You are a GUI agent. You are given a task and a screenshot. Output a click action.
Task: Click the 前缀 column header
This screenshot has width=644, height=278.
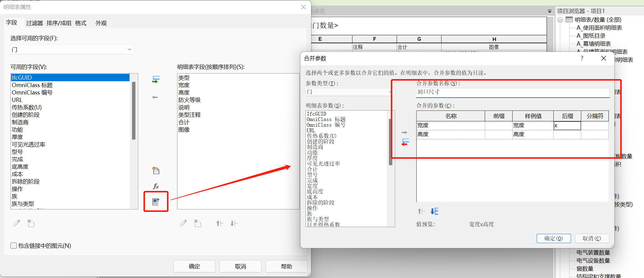(499, 116)
